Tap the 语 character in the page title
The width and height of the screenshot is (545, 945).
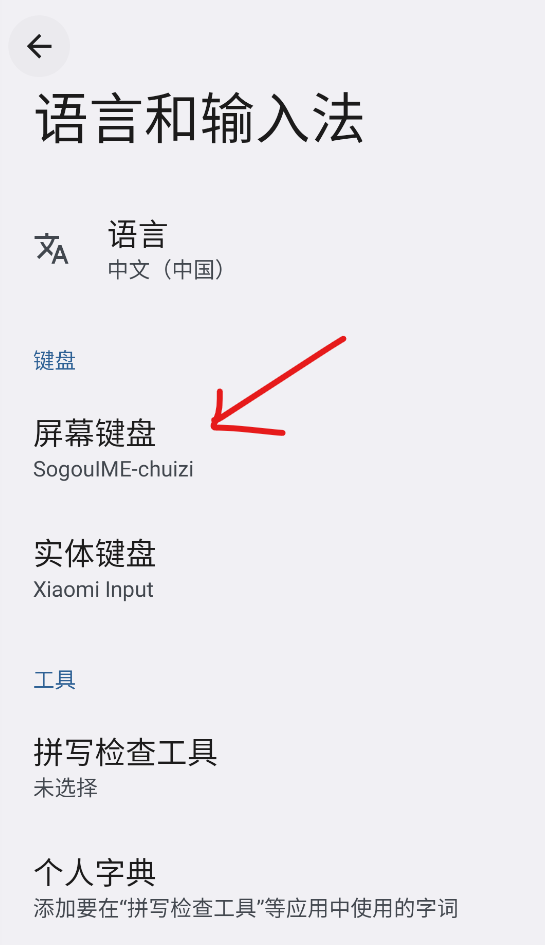click(x=61, y=119)
